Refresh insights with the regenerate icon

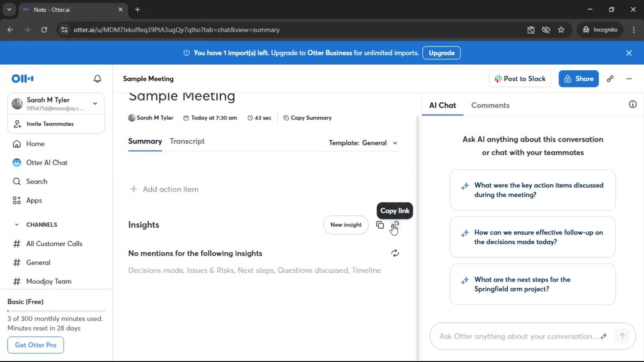pyautogui.click(x=395, y=253)
